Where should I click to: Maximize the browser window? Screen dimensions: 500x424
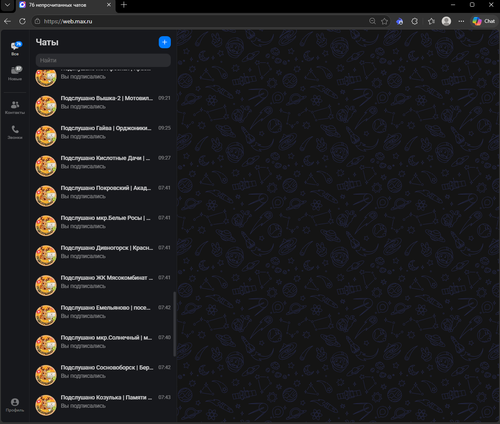coord(472,5)
